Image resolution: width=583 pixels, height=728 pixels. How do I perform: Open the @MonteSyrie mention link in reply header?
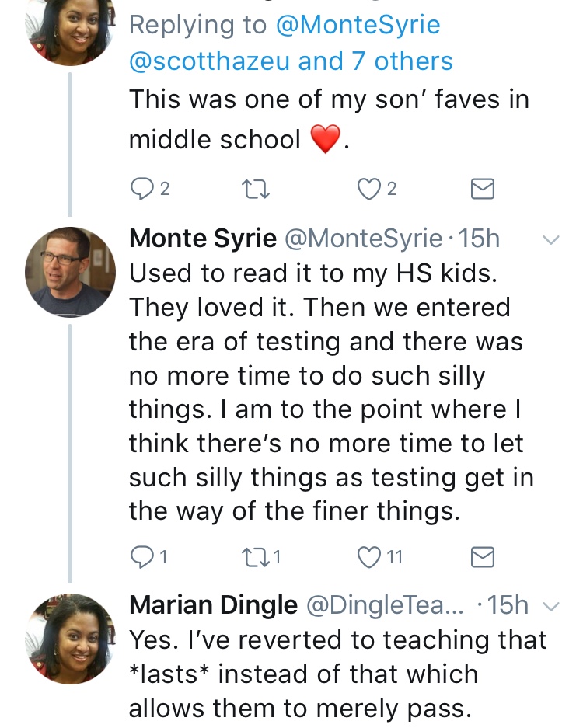(x=358, y=25)
